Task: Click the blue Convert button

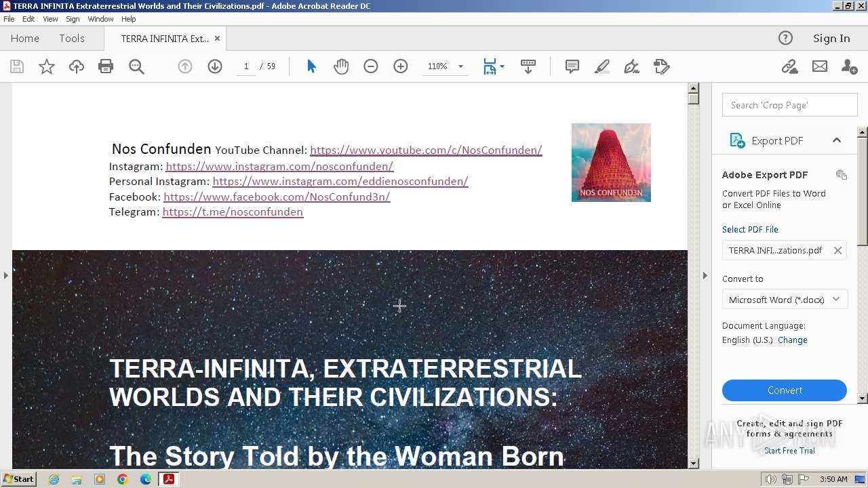Action: (x=785, y=390)
